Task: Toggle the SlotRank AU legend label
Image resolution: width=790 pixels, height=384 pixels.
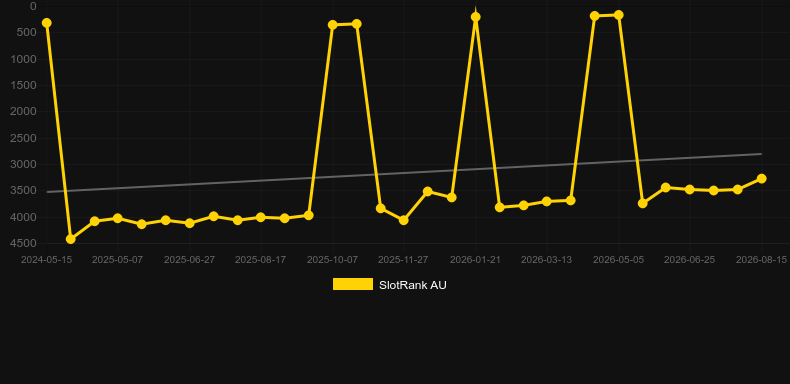Action: click(x=413, y=285)
